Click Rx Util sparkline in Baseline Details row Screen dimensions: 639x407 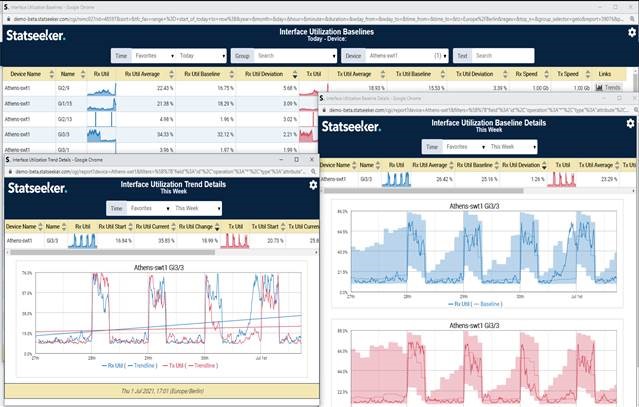[396, 179]
